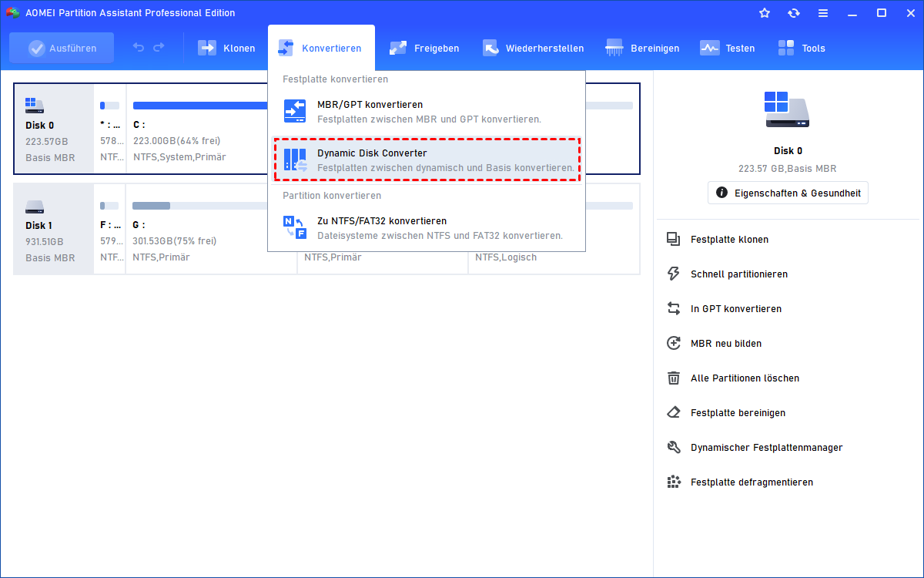Click the refresh icon in title bar

click(x=794, y=13)
